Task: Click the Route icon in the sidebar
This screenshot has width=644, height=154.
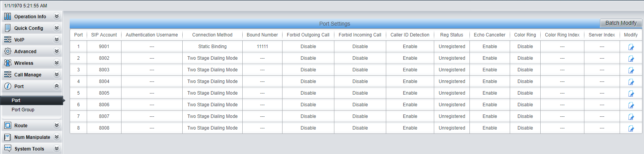Action: coord(7,125)
